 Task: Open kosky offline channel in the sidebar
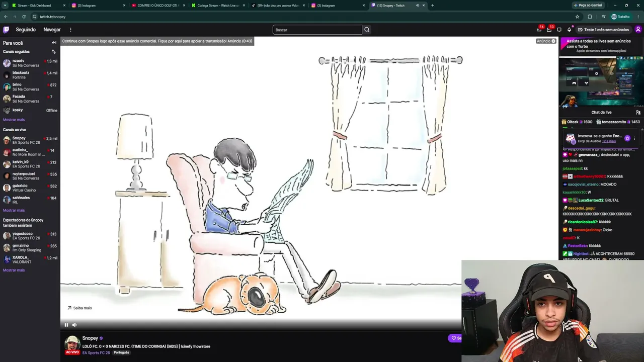pyautogui.click(x=30, y=110)
